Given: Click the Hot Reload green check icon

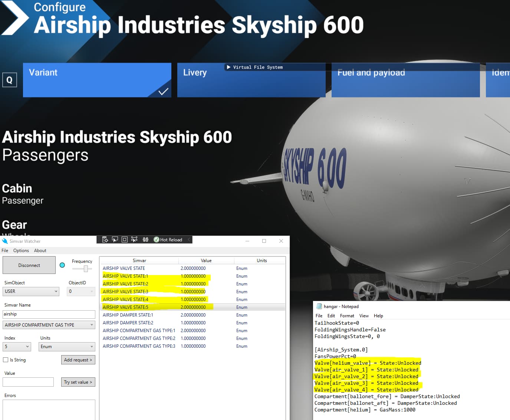Looking at the screenshot, I should (157, 240).
